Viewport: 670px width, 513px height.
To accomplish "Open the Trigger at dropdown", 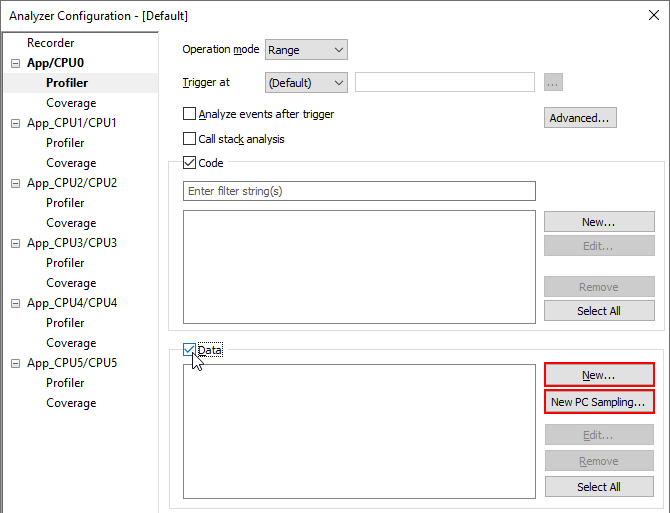I will 305,83.
